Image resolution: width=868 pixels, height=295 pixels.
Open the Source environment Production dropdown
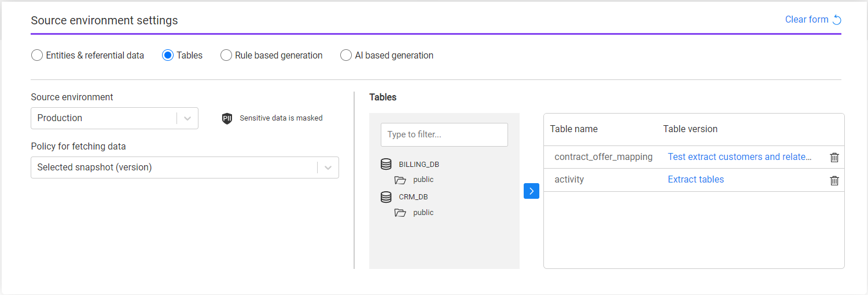pyautogui.click(x=115, y=118)
